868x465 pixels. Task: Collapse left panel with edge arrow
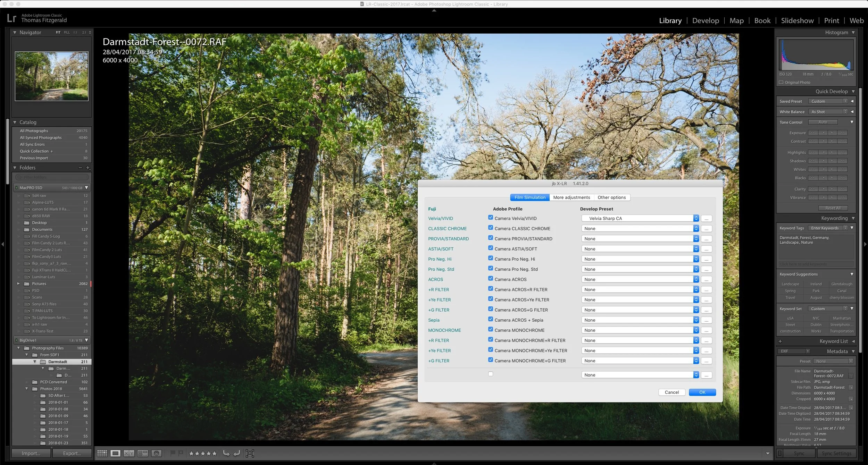[x=3, y=244]
